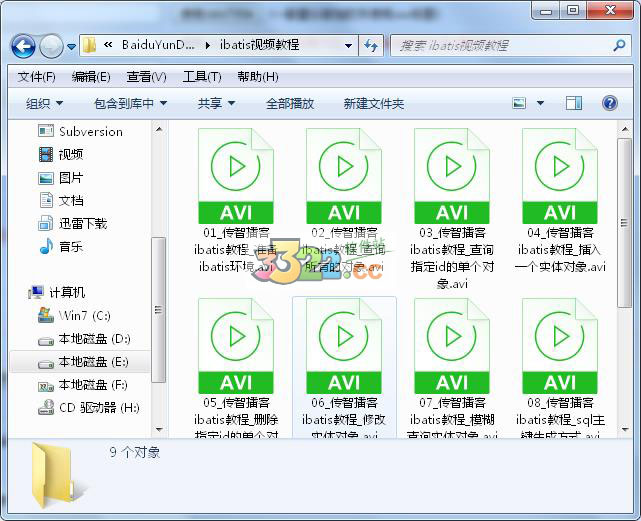Click folder icon in address bar
This screenshot has height=521, width=641.
coord(89,45)
